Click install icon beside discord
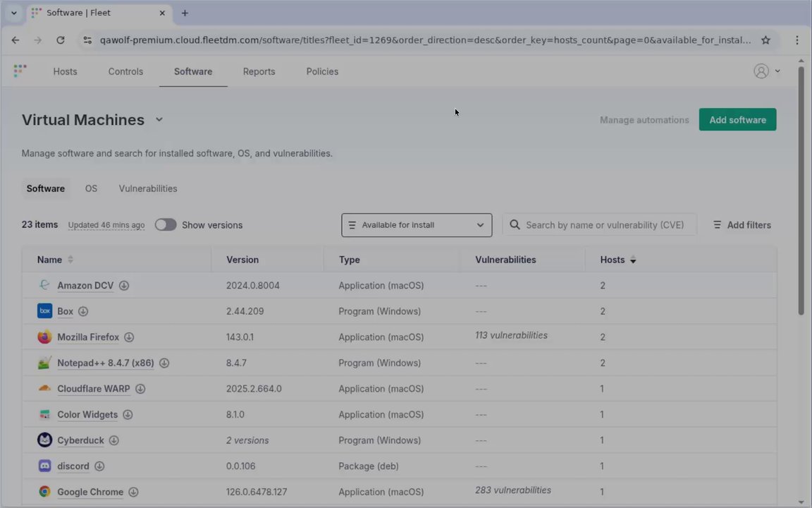This screenshot has width=812, height=508. (x=99, y=466)
